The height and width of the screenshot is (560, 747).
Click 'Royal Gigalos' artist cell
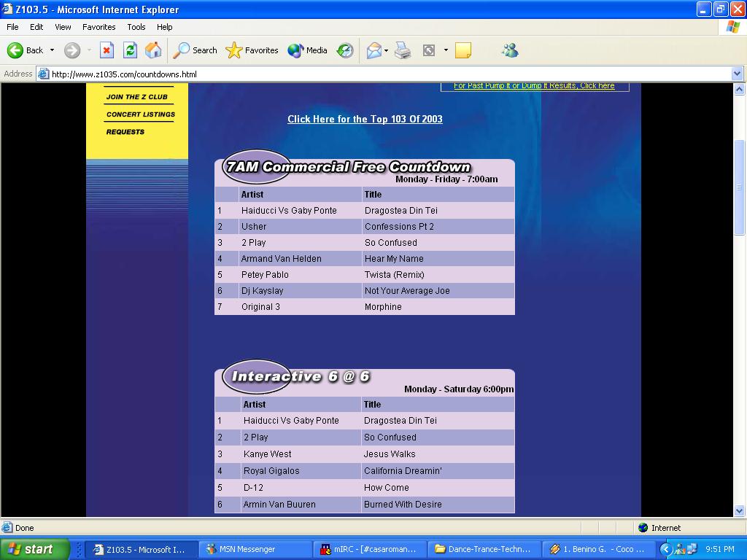[x=271, y=471]
